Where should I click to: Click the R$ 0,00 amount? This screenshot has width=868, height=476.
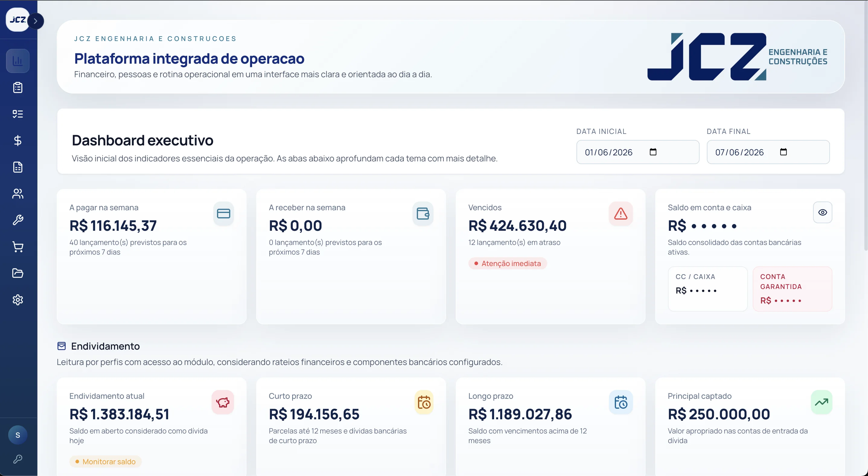(295, 226)
